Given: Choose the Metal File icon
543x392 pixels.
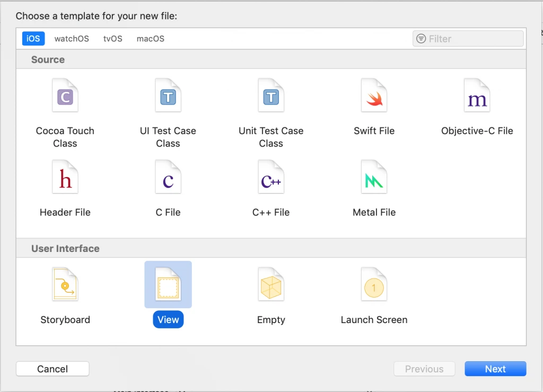Looking at the screenshot, I should [x=374, y=177].
